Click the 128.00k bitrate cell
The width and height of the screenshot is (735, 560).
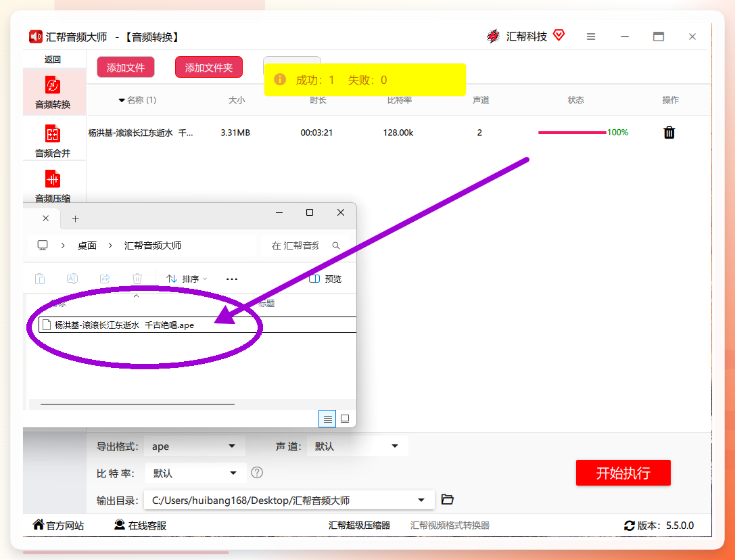[398, 133]
